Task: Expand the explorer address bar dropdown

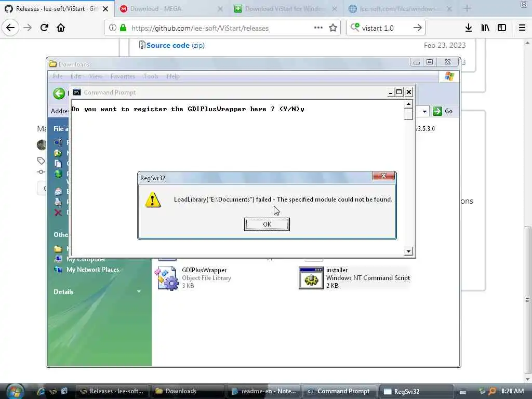Action: (424, 111)
